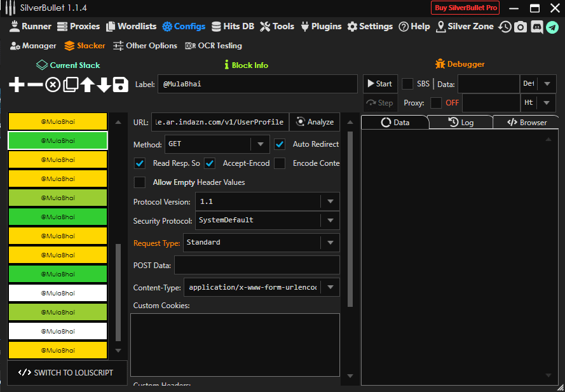Switch to the Log tab in debugger
Image resolution: width=565 pixels, height=392 pixels.
tap(461, 123)
